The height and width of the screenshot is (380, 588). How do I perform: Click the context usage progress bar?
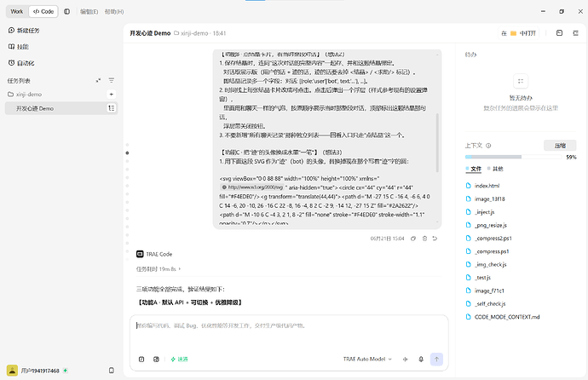513,157
